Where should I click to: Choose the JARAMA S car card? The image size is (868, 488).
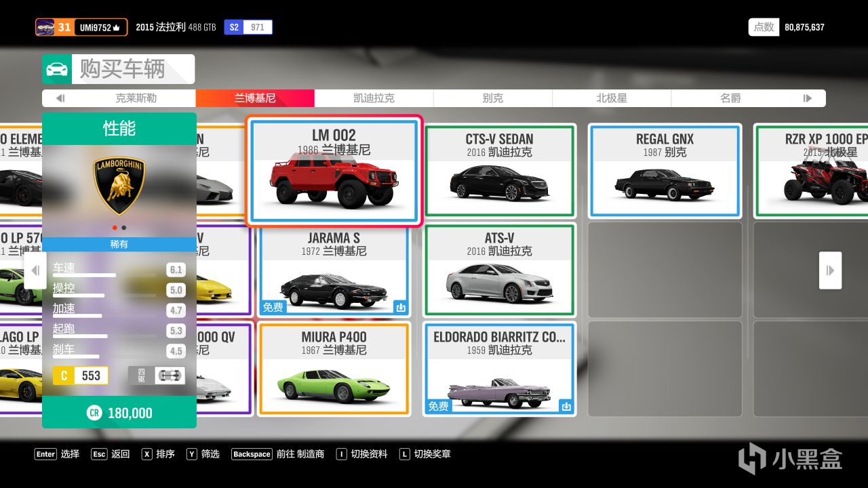334,270
